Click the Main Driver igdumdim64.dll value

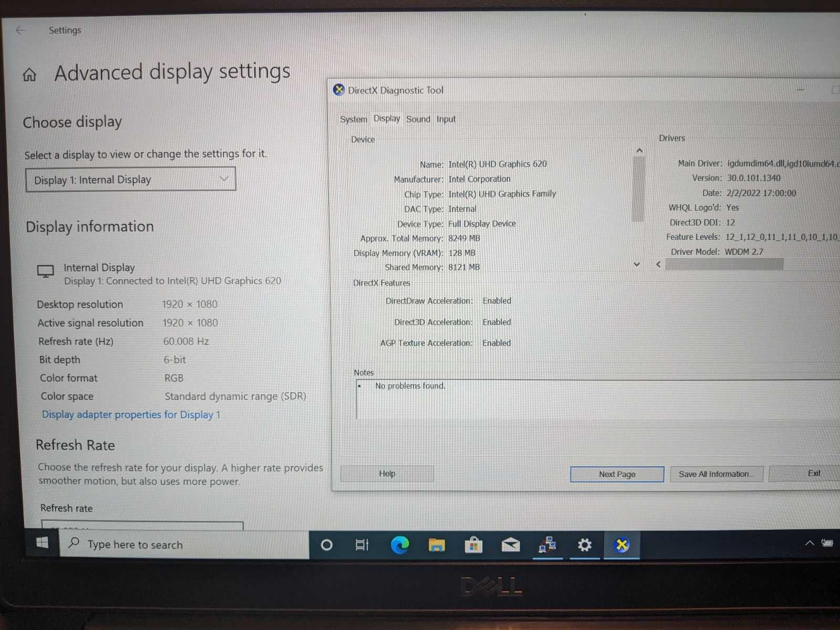coord(783,163)
